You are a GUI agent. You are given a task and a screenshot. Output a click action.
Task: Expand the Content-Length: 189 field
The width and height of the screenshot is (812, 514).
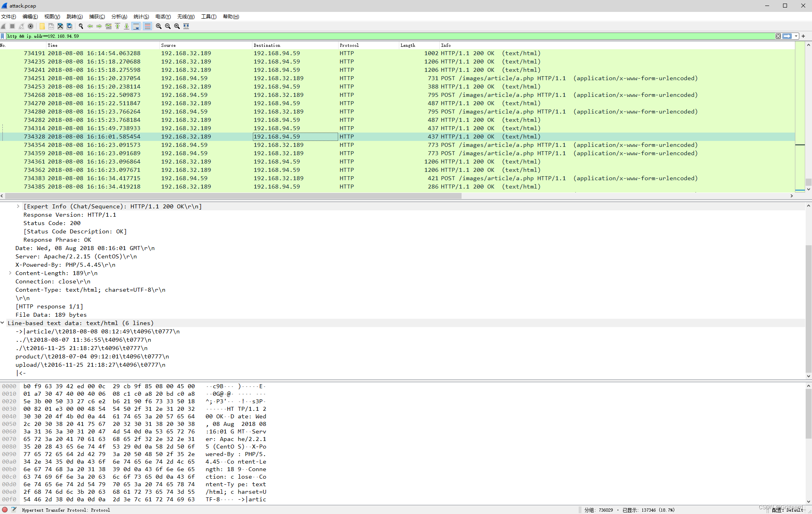point(10,273)
